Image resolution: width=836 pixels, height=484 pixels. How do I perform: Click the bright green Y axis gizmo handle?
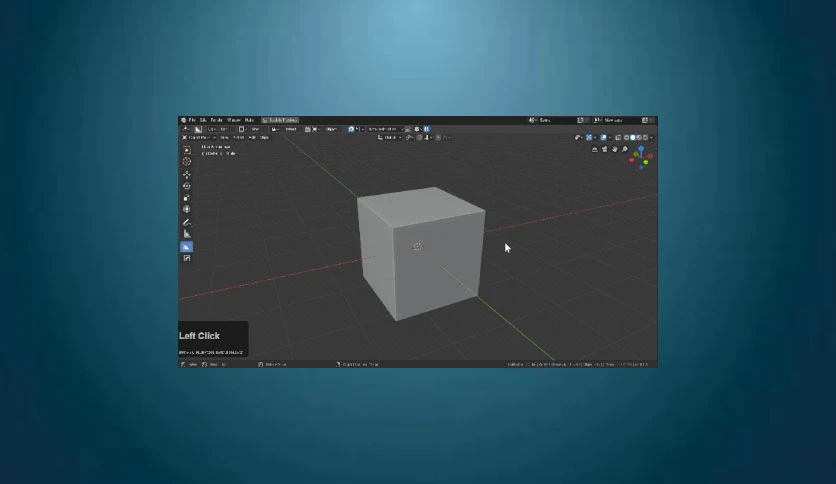[x=646, y=162]
